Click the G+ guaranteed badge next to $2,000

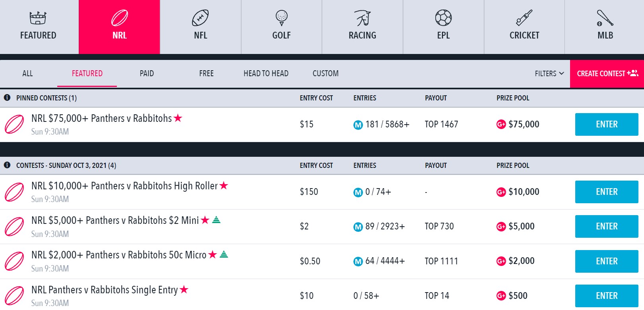pyautogui.click(x=501, y=261)
